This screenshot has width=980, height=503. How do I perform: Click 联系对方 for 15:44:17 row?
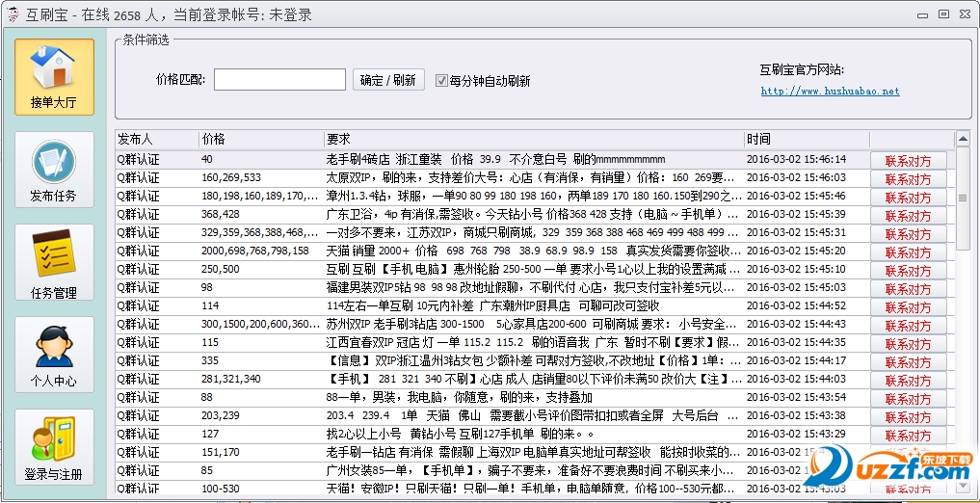908,361
